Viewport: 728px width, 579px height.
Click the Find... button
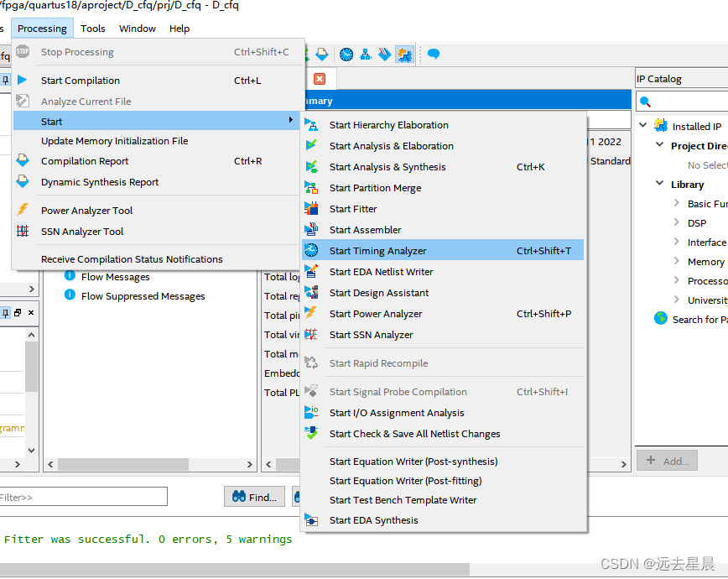[254, 497]
